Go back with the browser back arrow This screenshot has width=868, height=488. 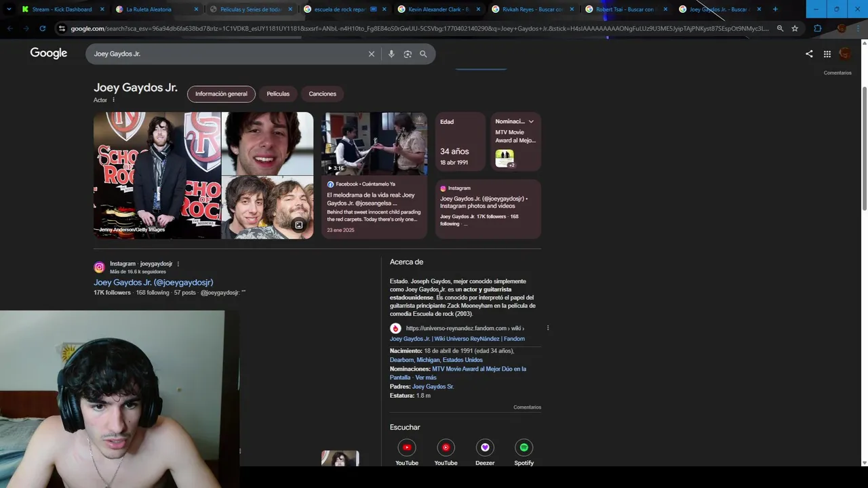(9, 28)
